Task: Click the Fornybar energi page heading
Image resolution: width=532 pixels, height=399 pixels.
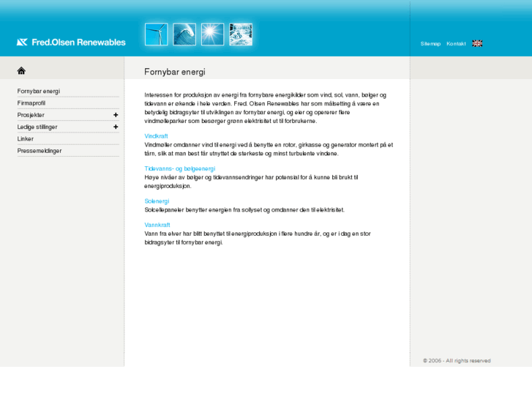Action: point(175,72)
